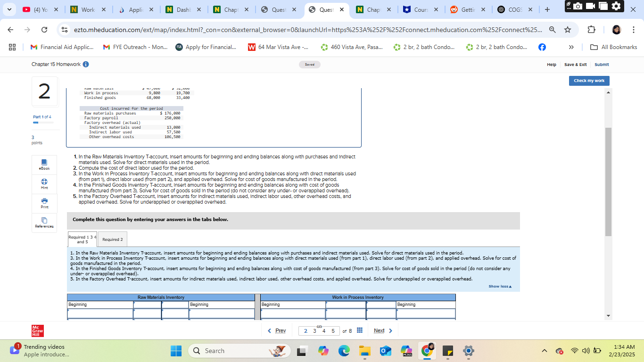Click the page vertical scrollbar thumb
This screenshot has width=644, height=362.
tap(608, 181)
